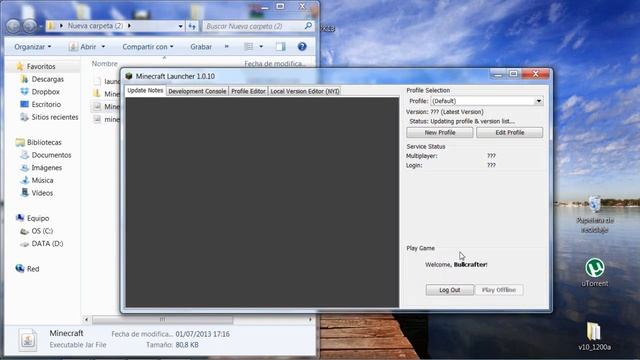Click the Play Offline button

[x=499, y=290]
